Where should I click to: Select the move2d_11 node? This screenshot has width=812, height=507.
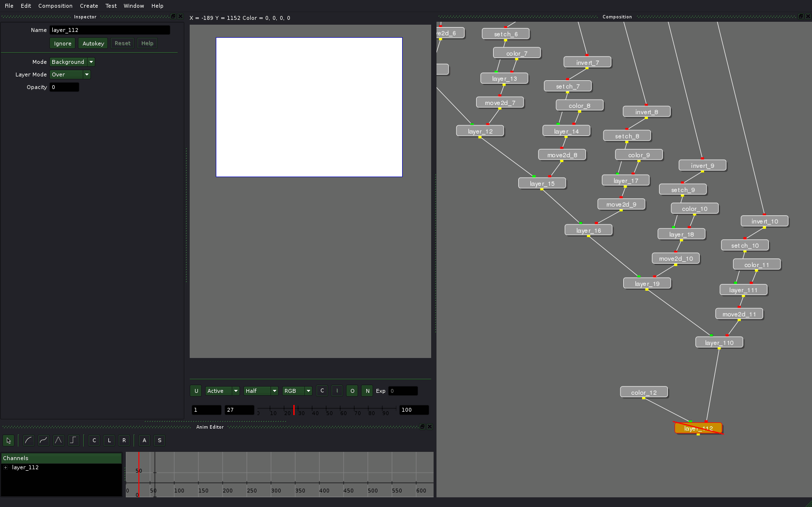739,314
